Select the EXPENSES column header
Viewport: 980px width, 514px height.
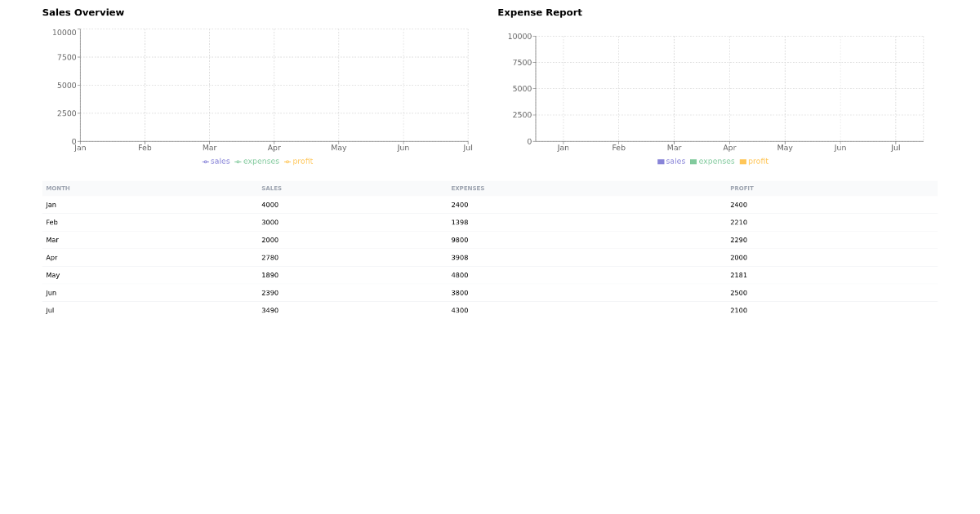[x=467, y=188]
